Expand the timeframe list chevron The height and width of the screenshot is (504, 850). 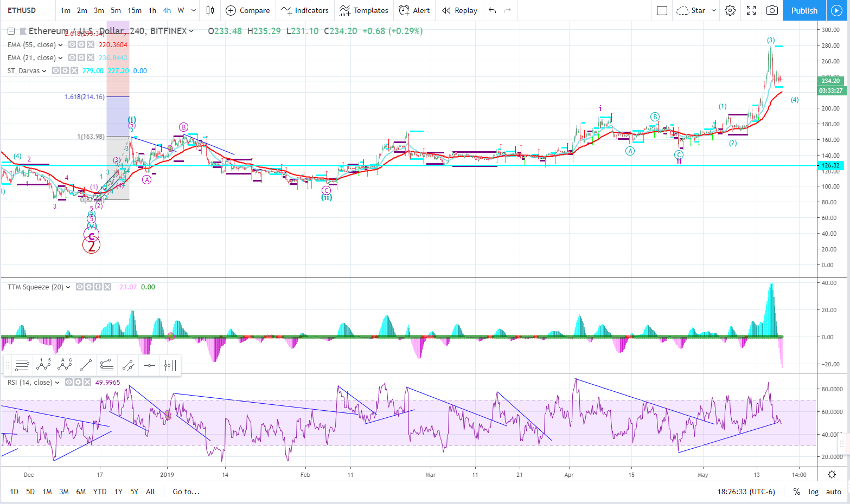pyautogui.click(x=194, y=10)
